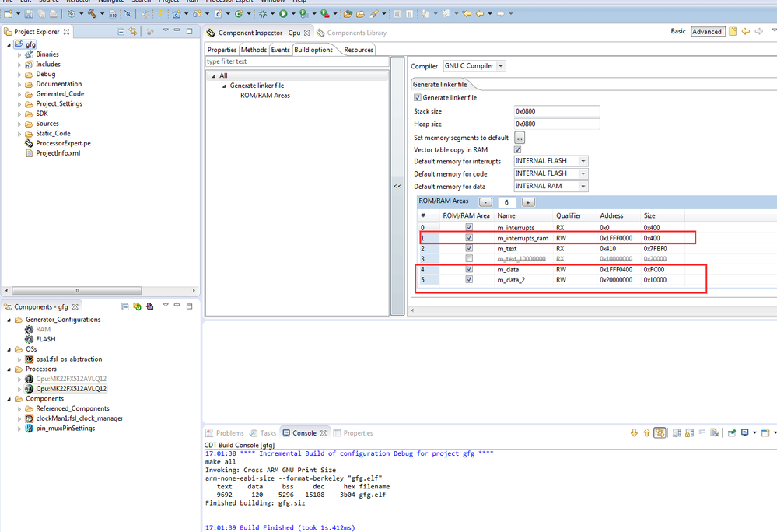Screen dimensions: 777x532
Task: Open the Resources tab
Action: [359, 50]
